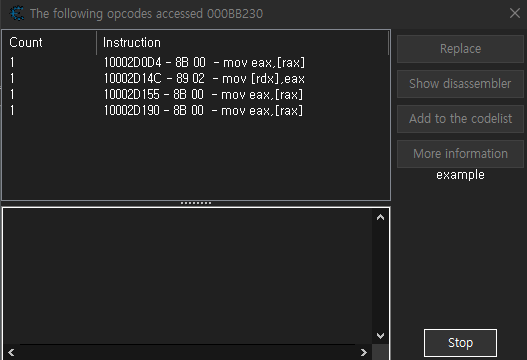Image resolution: width=527 pixels, height=360 pixels.
Task: Stop the opcode monitoring
Action: click(460, 343)
